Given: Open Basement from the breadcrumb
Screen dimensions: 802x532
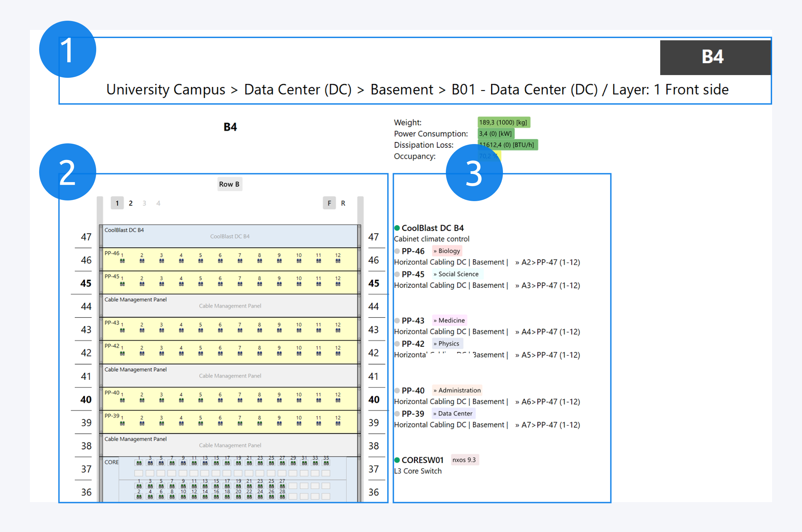Looking at the screenshot, I should click(x=402, y=90).
